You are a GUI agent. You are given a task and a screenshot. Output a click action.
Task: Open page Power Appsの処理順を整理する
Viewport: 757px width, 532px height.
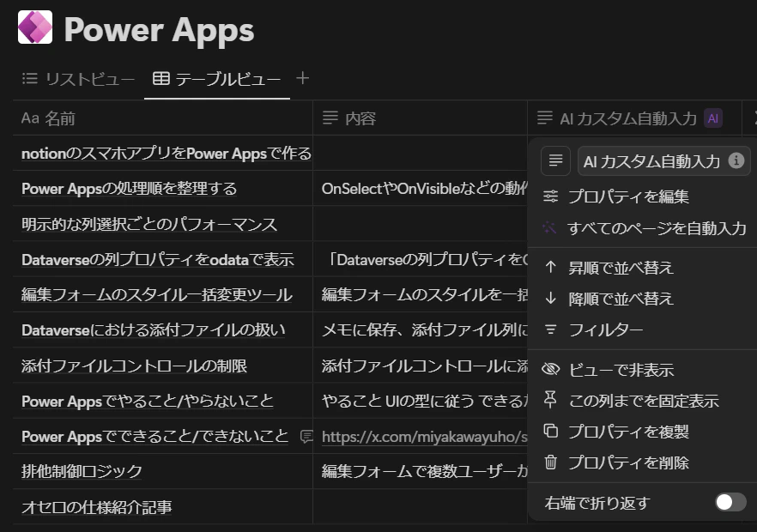pyautogui.click(x=130, y=188)
